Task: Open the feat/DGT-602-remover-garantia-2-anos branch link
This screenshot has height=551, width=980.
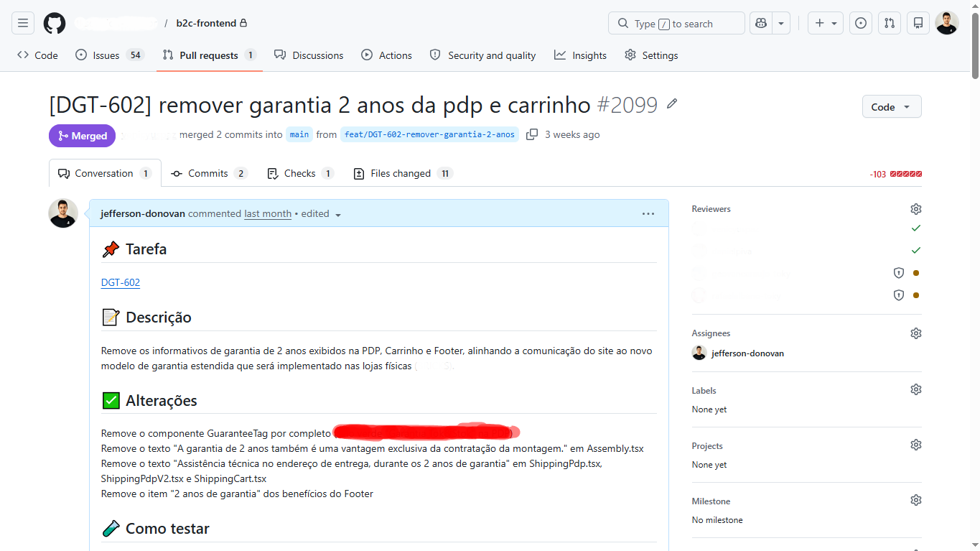Action: (429, 134)
